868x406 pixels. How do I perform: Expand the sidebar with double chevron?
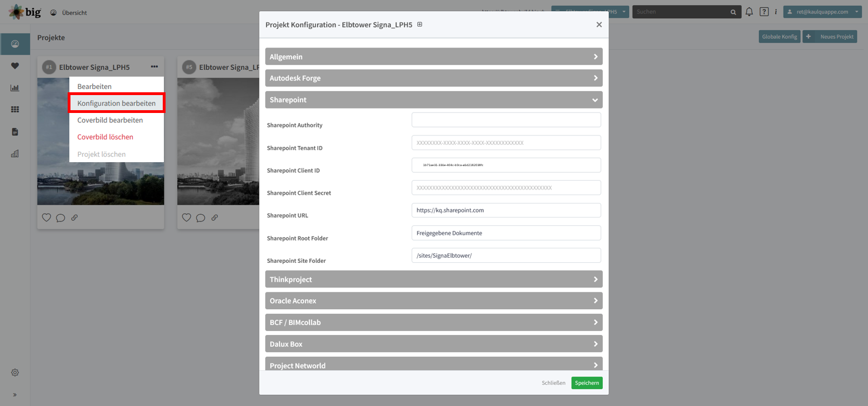[15, 395]
